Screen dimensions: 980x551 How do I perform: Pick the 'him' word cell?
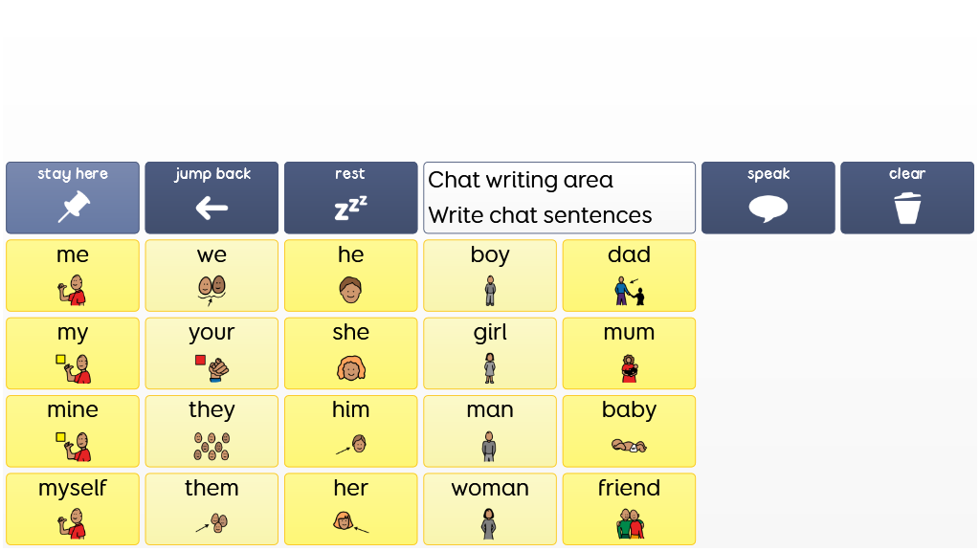350,431
